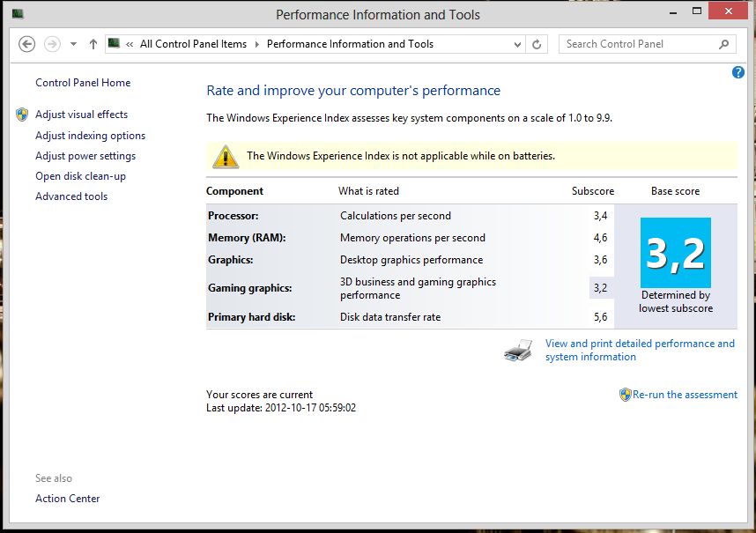The height and width of the screenshot is (533, 756).
Task: Click Disk data transfer rate description
Action: [x=390, y=316]
